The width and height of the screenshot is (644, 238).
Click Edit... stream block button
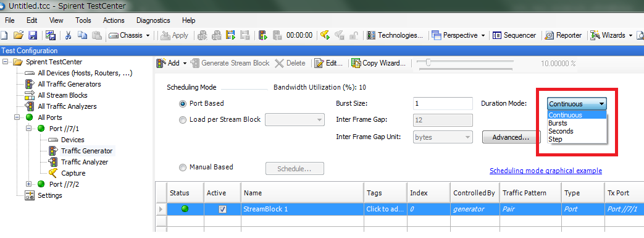(328, 63)
